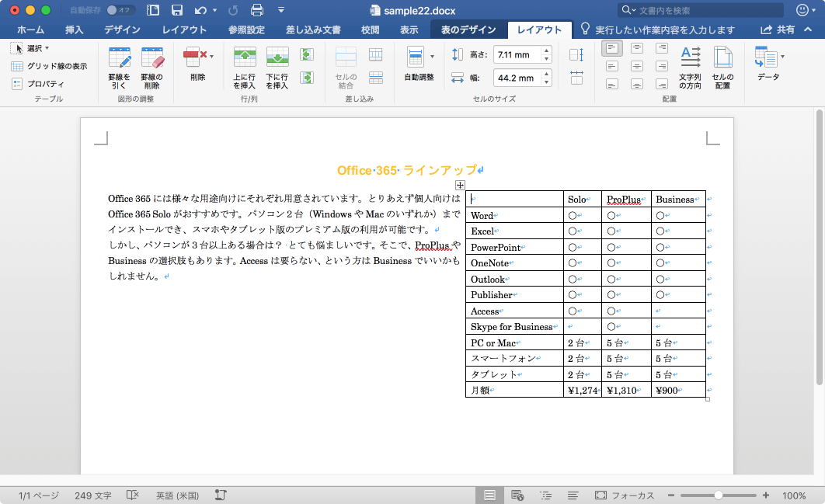Increase row height with stepper
This screenshot has height=504, width=825.
(547, 51)
